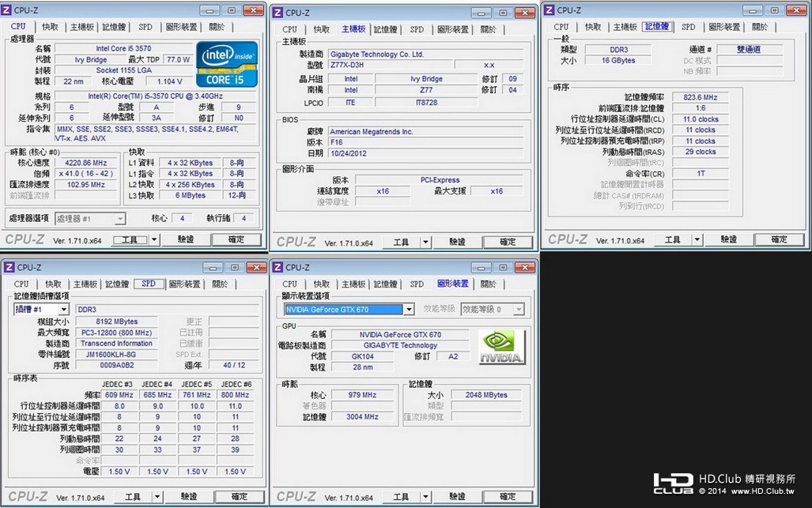The image size is (812, 508).
Task: Click the CPU-Z icon in the 主機板 window title bar
Action: coord(278,13)
